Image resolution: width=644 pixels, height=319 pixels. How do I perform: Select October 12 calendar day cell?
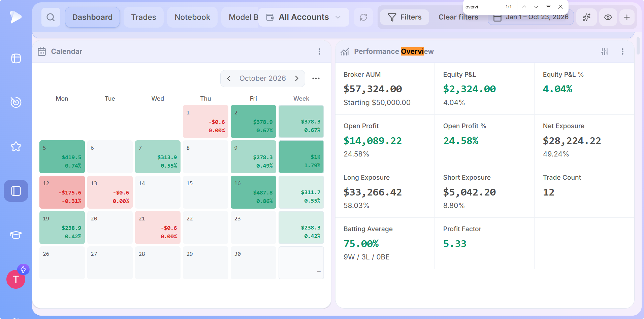tap(62, 192)
